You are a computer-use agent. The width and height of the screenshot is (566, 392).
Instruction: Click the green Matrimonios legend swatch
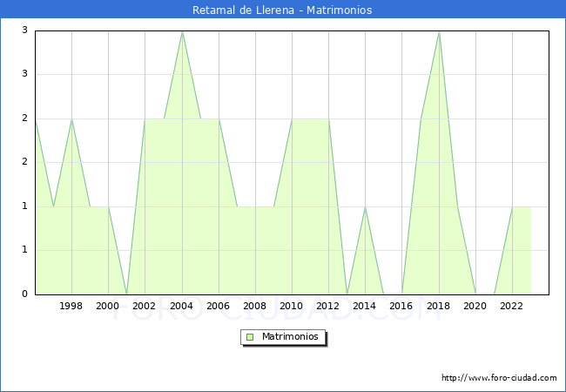coord(250,337)
